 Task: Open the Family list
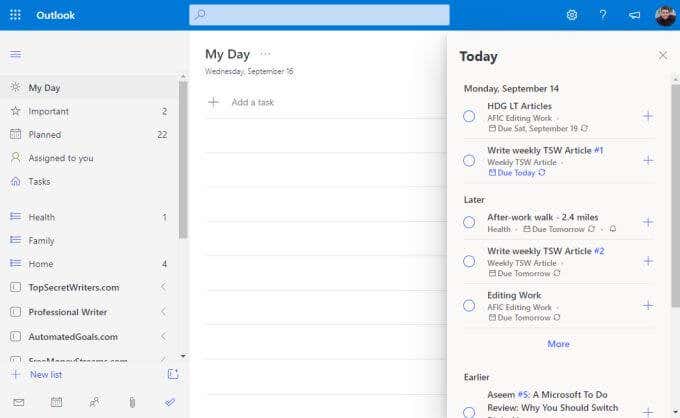pos(89,240)
